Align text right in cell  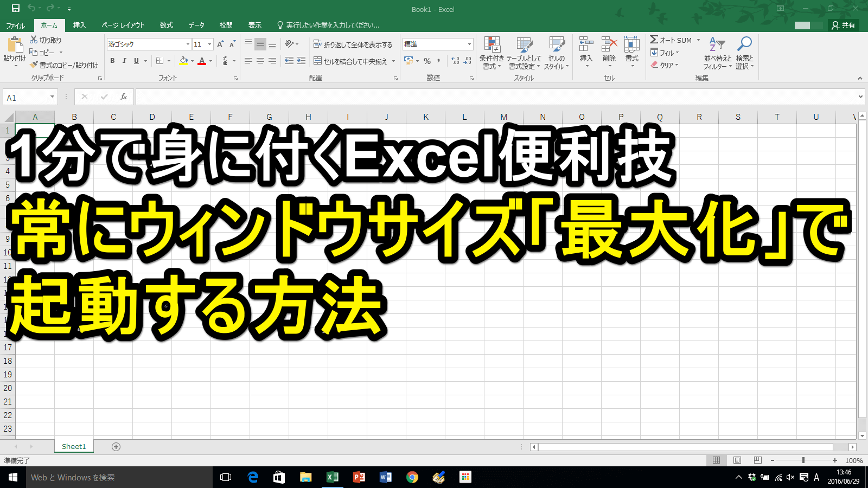point(272,61)
